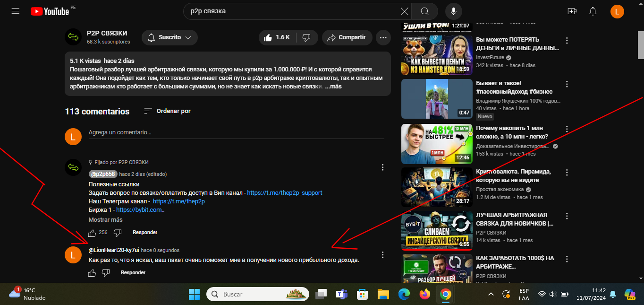Open Microsoft Store from taskbar
The height and width of the screenshot is (305, 644).
[x=362, y=294]
